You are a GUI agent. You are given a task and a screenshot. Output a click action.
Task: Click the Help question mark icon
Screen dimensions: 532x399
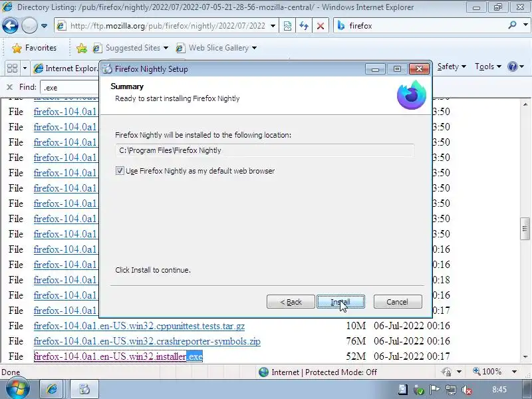point(512,66)
